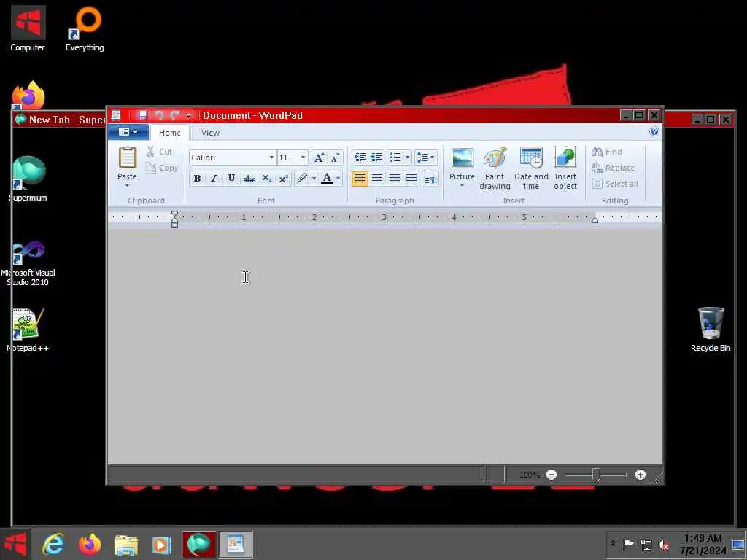Insert a Paint drawing

coord(495,168)
